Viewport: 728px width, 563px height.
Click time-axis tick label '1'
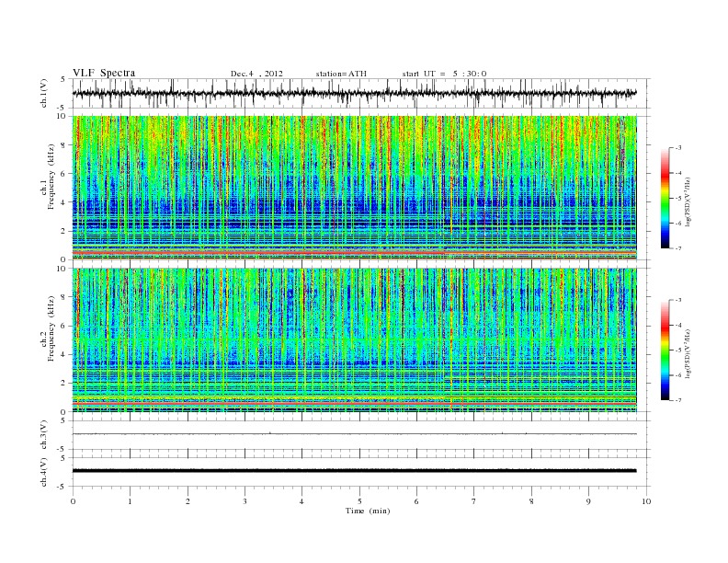tap(130, 501)
